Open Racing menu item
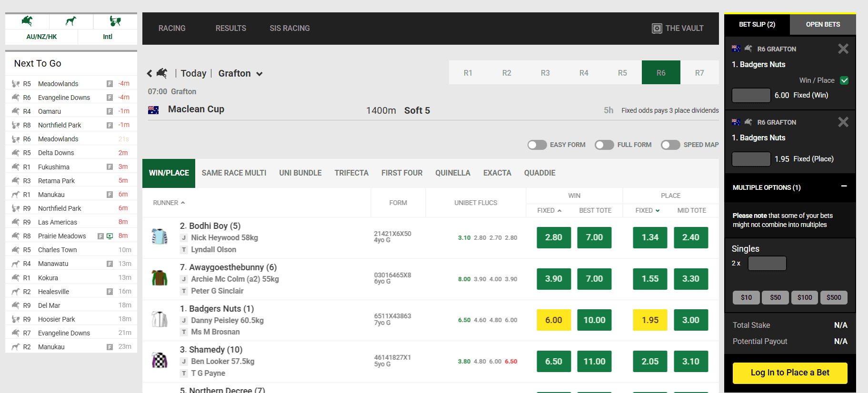The height and width of the screenshot is (393, 868). coord(172,29)
